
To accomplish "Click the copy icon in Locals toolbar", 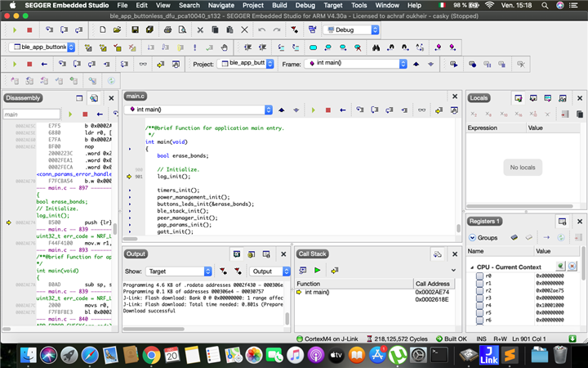I will click(x=579, y=114).
